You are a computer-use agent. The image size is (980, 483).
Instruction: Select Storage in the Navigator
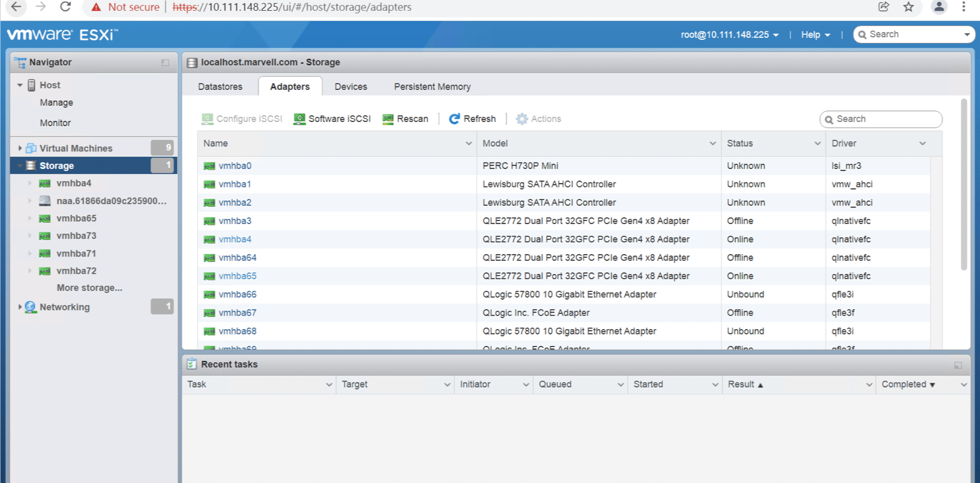click(x=94, y=165)
